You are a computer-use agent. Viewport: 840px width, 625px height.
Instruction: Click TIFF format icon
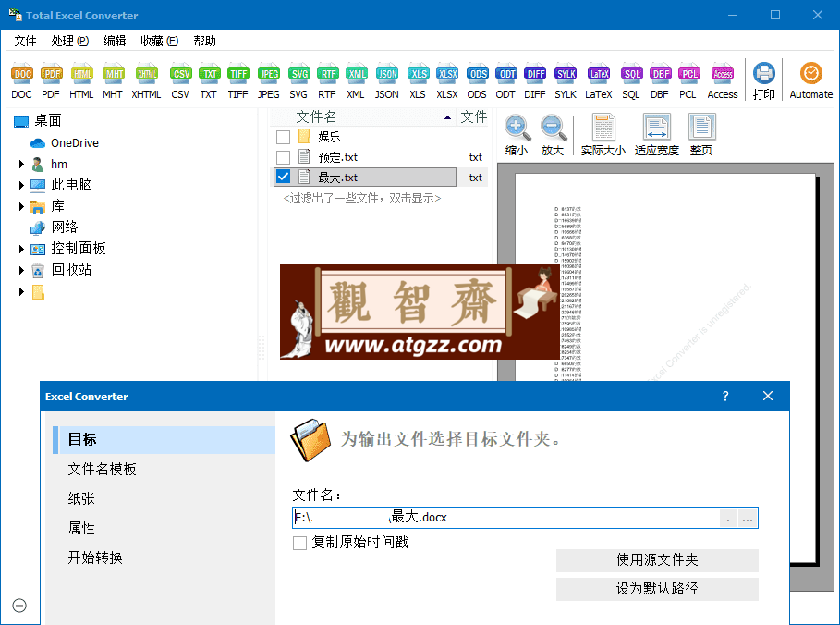pyautogui.click(x=237, y=74)
